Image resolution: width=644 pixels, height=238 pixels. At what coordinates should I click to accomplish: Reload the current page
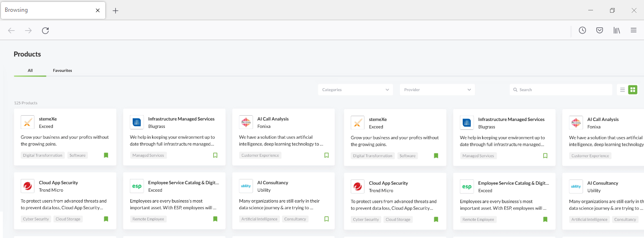click(45, 31)
